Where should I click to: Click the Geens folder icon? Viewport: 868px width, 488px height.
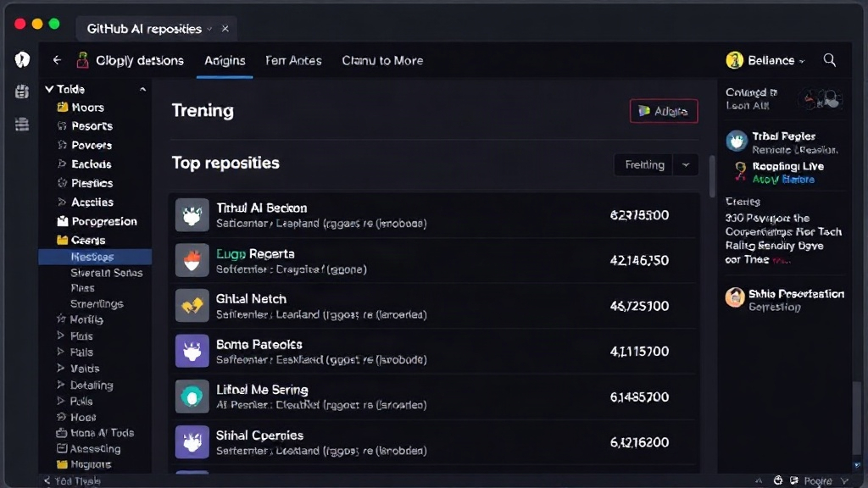tap(63, 240)
